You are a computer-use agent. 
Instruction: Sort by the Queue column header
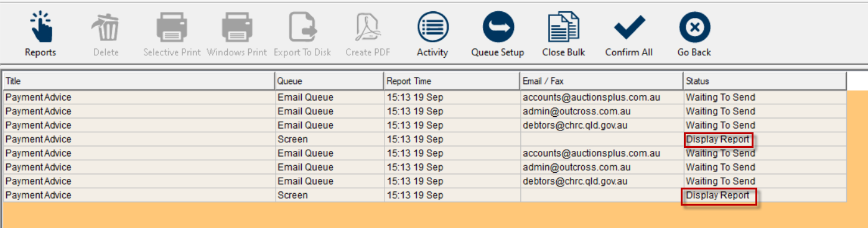[x=329, y=81]
